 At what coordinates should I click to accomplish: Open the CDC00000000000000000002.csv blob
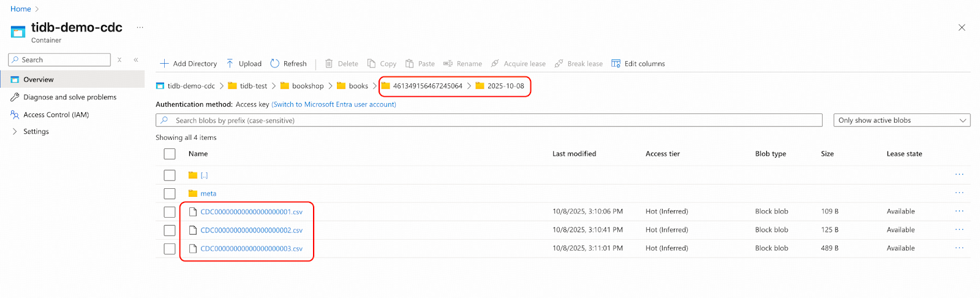(x=251, y=231)
